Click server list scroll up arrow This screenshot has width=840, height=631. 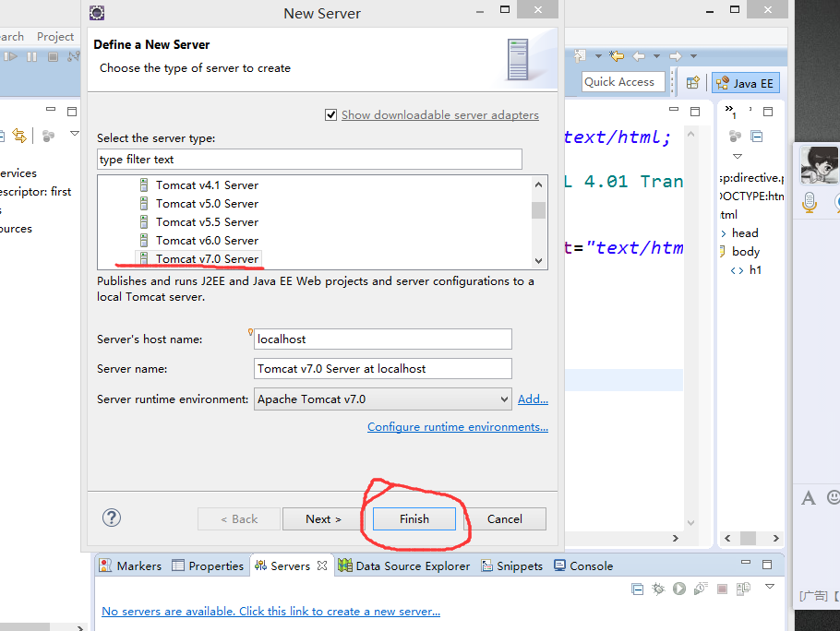click(538, 185)
